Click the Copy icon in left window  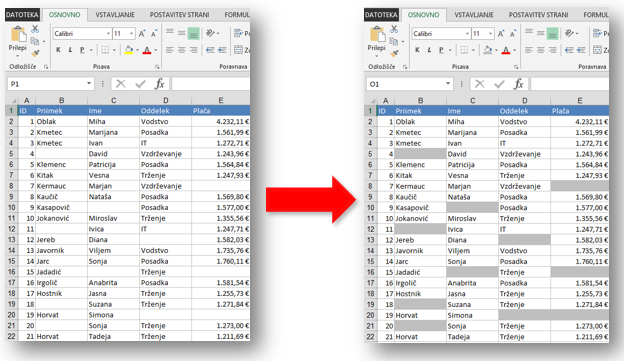35,41
